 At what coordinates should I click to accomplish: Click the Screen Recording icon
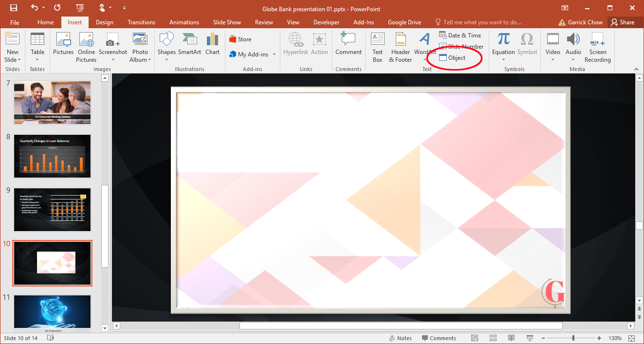[597, 47]
